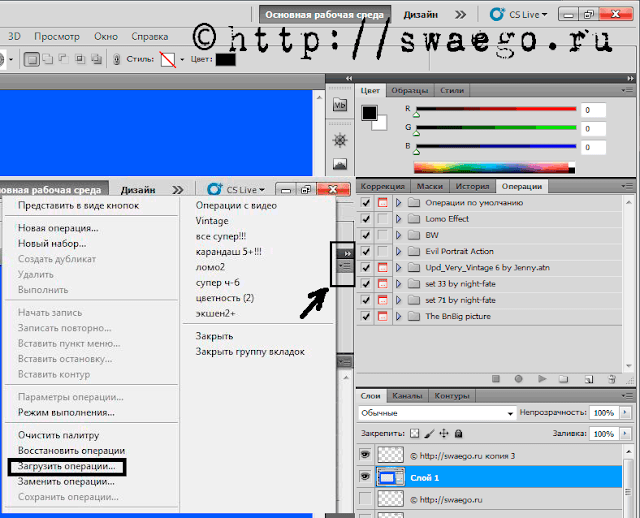Image resolution: width=640 pixels, height=518 pixels.
Task: Click lock position cross-arrows icon
Action: pos(444,433)
